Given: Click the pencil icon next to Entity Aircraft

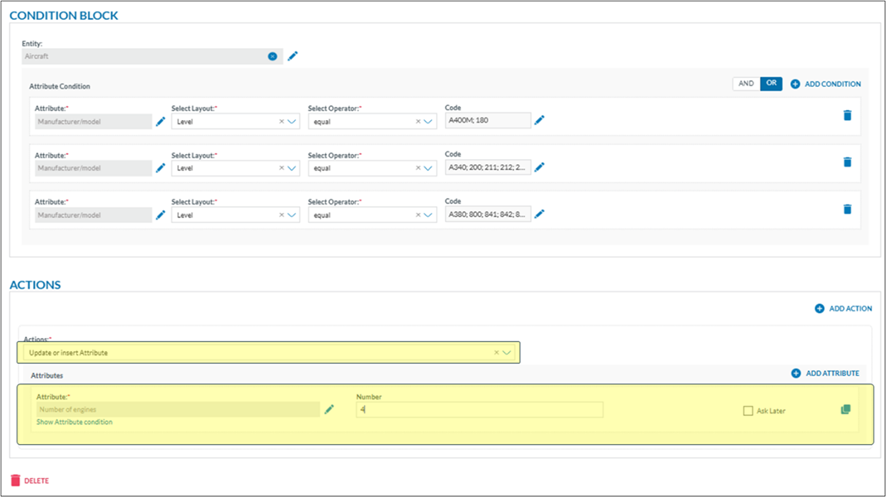Looking at the screenshot, I should tap(293, 57).
